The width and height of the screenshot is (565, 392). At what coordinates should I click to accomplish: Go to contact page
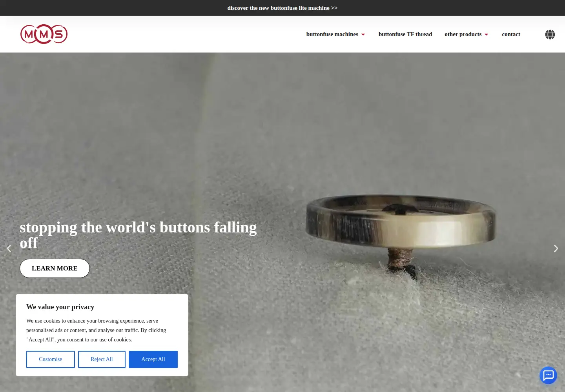point(511,34)
